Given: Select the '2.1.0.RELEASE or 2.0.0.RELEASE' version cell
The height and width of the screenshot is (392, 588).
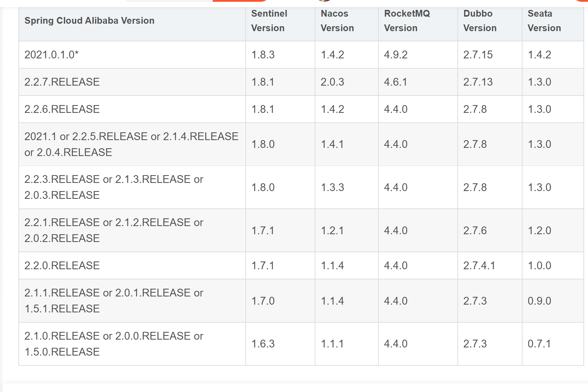Looking at the screenshot, I should [132, 344].
